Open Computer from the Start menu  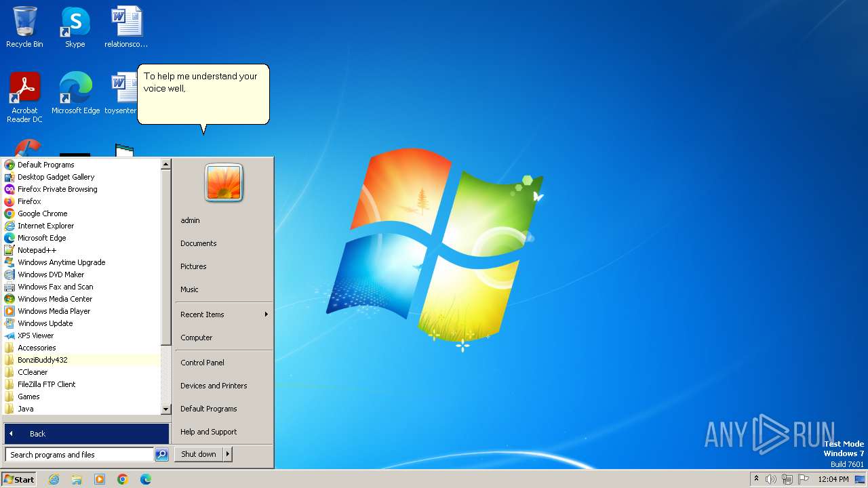[x=224, y=338]
